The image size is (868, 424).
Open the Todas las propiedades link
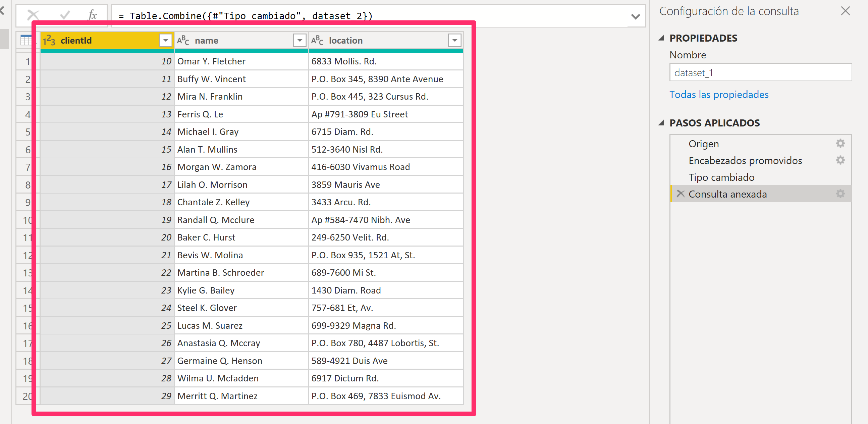click(719, 94)
